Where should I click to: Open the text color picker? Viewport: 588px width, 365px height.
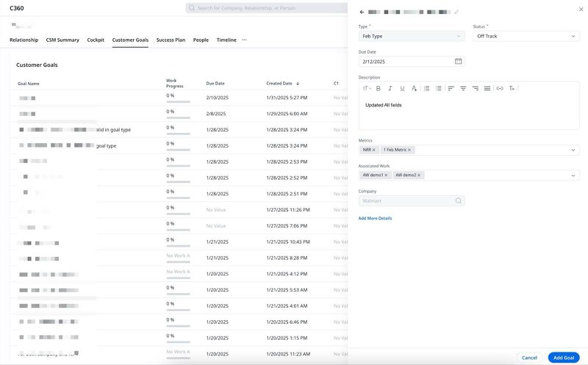coord(415,88)
